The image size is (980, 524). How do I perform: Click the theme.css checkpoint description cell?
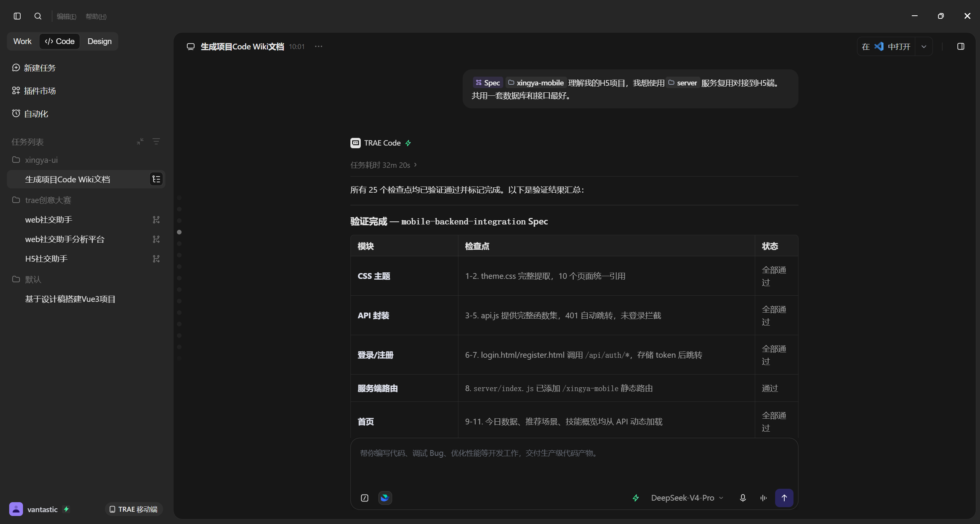(x=607, y=276)
